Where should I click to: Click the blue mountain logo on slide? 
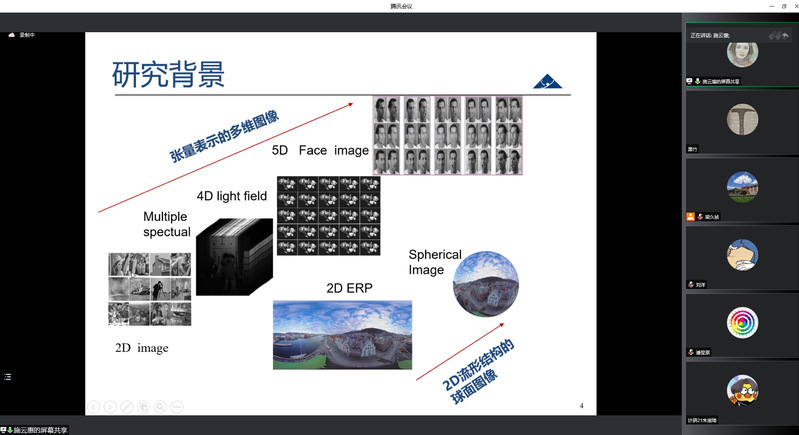(x=547, y=81)
